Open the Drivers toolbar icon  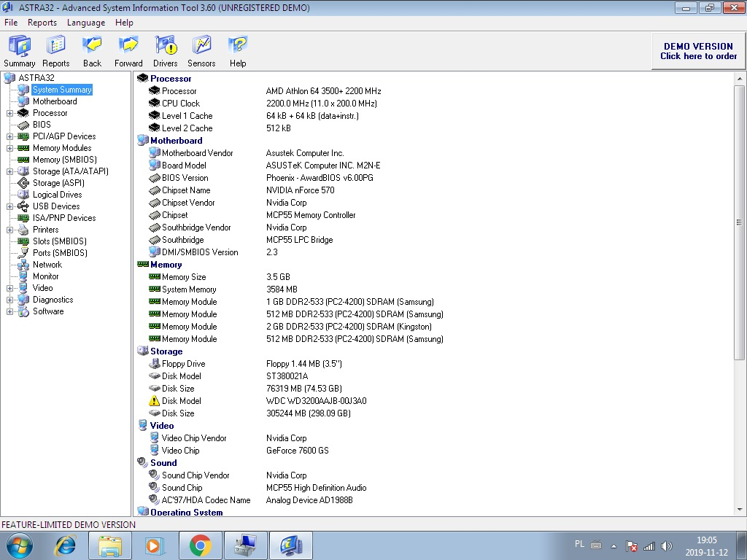(166, 50)
